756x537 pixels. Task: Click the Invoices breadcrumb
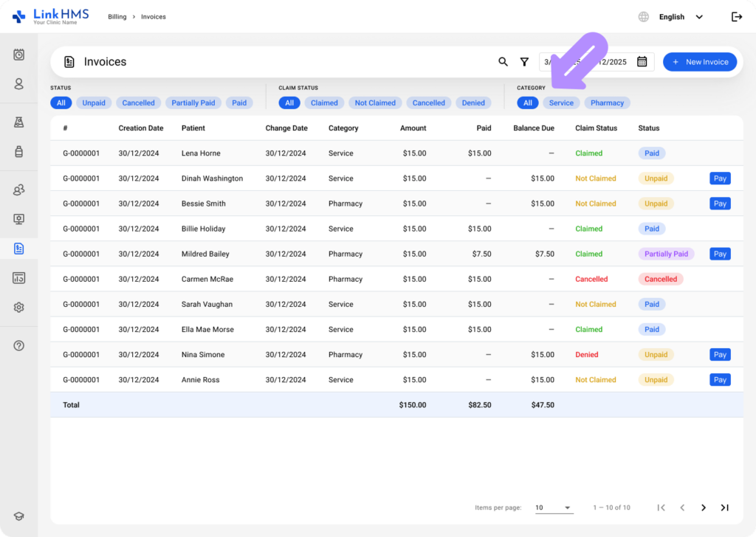pos(154,17)
